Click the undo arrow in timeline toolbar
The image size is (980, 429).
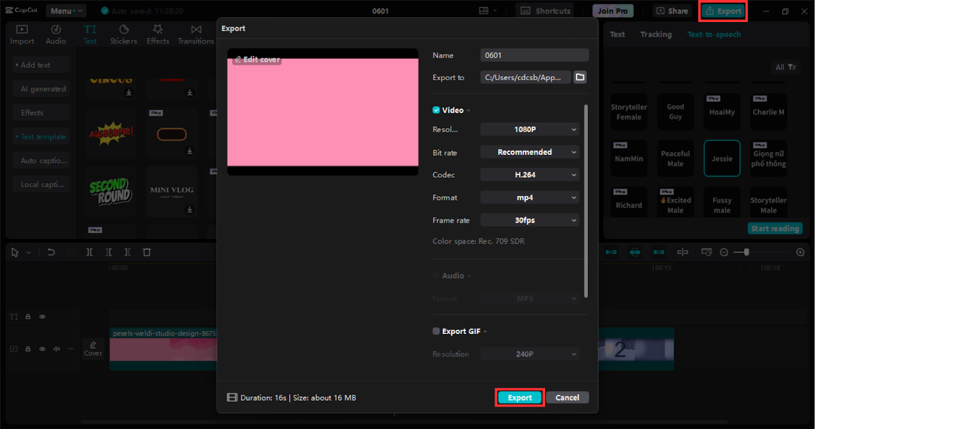click(51, 252)
